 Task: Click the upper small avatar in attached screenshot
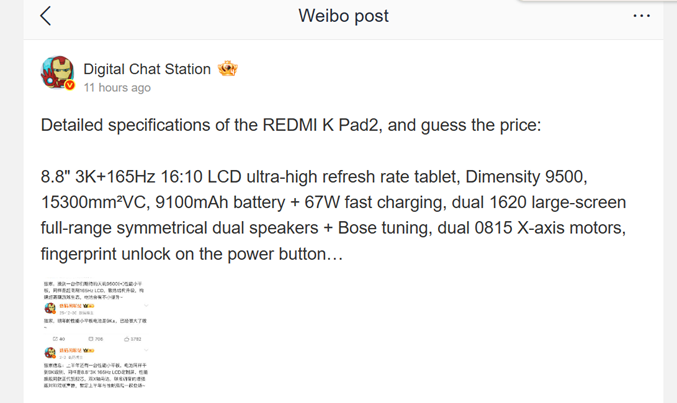click(x=49, y=308)
